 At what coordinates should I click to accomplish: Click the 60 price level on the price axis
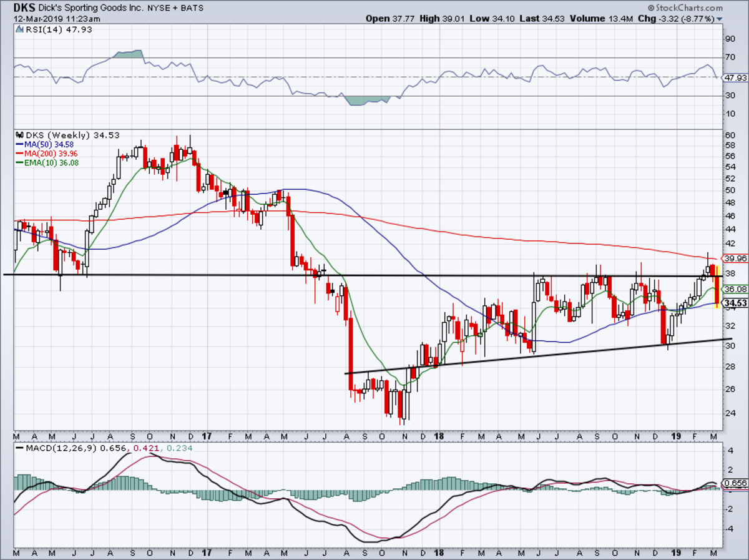730,134
